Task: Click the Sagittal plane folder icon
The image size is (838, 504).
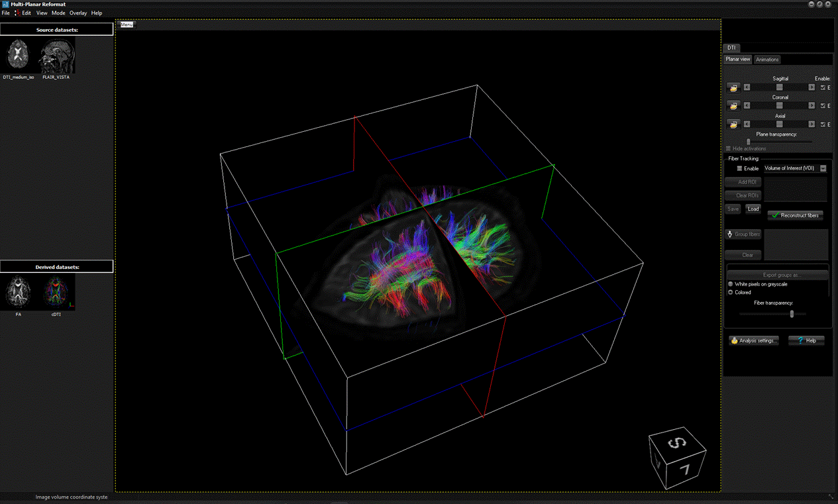Action: tap(733, 87)
